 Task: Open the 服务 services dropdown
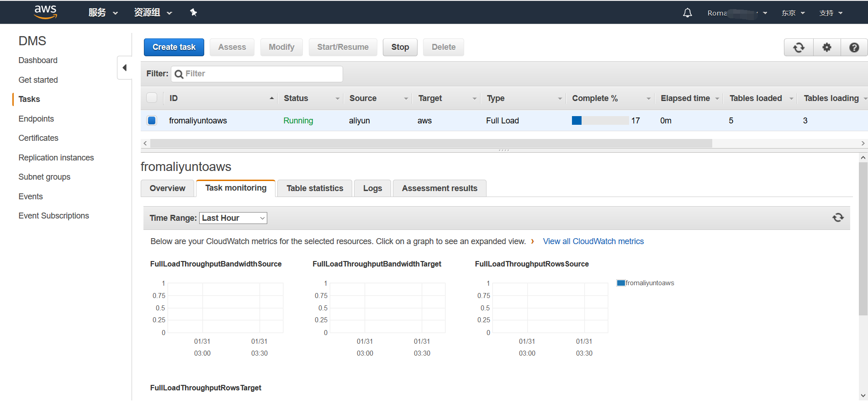click(103, 13)
